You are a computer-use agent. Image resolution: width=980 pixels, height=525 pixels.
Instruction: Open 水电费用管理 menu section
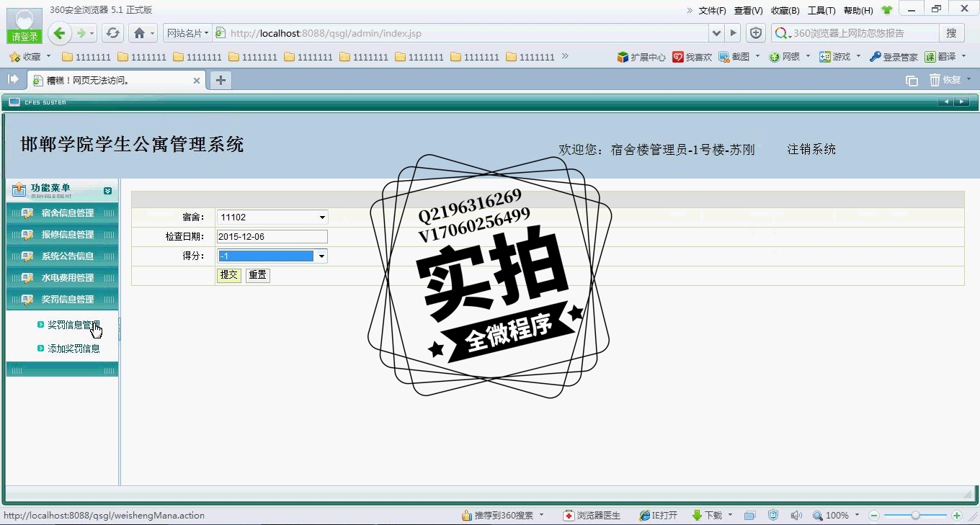(x=62, y=278)
